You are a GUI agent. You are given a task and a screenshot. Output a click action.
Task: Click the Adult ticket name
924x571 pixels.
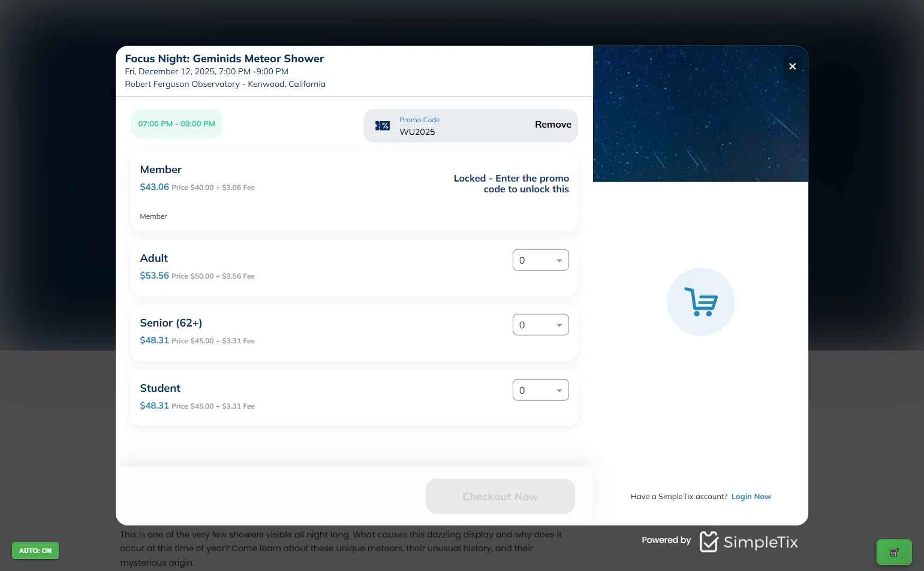click(x=154, y=258)
